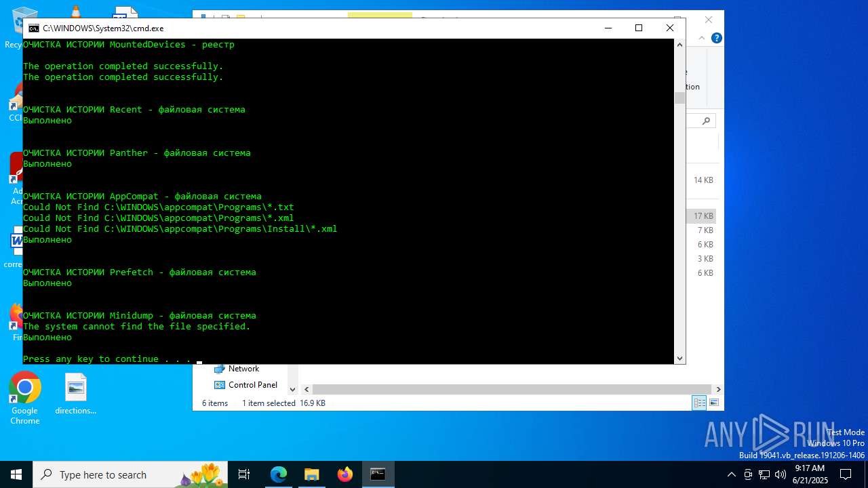Viewport: 868px width, 488px height.
Task: Click the 14 KB size cell
Action: (x=703, y=180)
